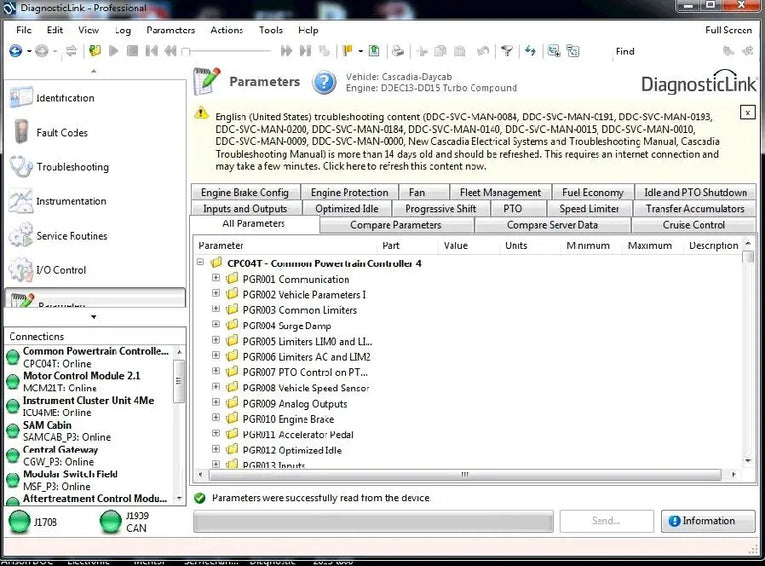Click the printer icon in the toolbar

tap(398, 51)
